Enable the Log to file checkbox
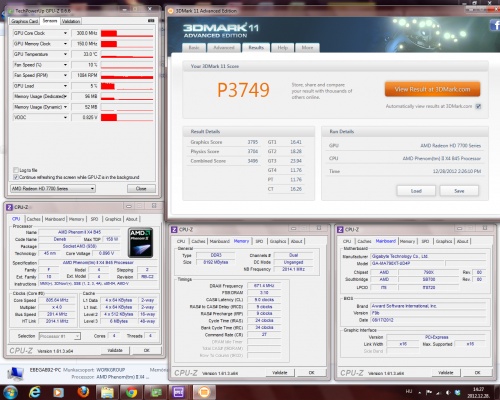The width and height of the screenshot is (500, 400). [x=15, y=170]
